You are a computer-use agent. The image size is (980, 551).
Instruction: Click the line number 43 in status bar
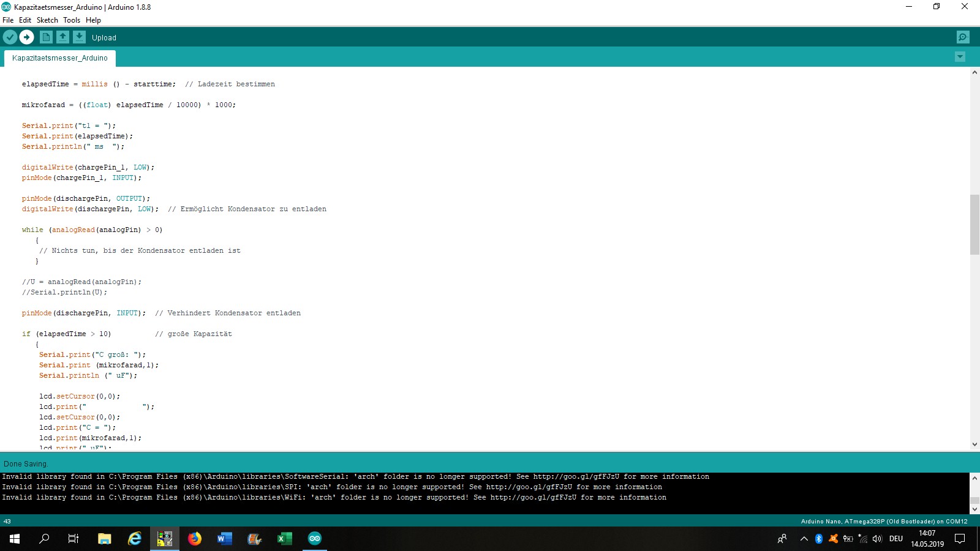tap(7, 522)
